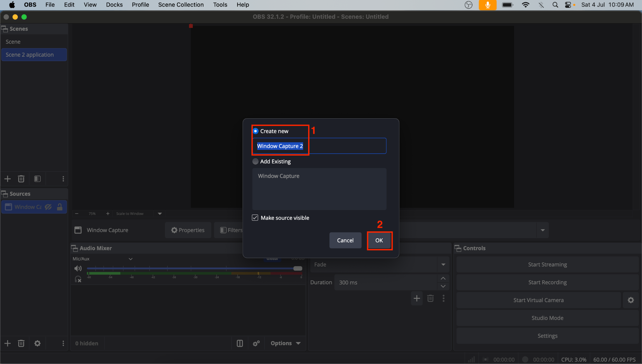The width and height of the screenshot is (642, 364).
Task: Adjust the Mic/Aux volume slider handle
Action: (298, 268)
